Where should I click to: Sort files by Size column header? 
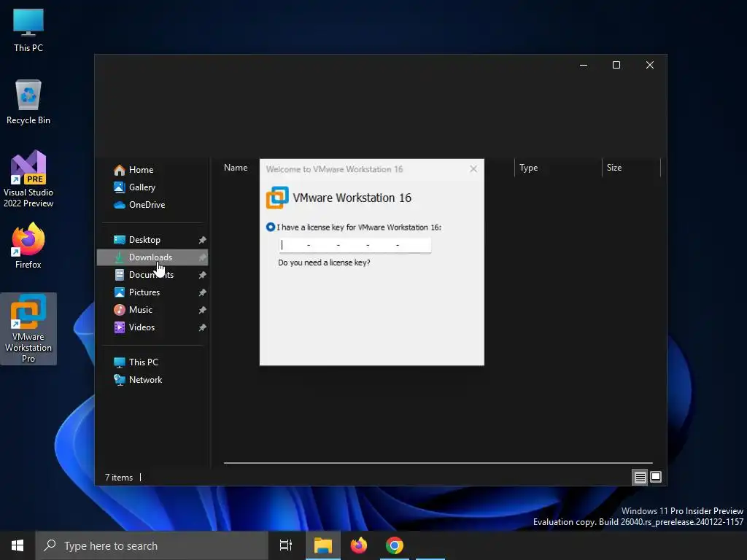point(614,168)
